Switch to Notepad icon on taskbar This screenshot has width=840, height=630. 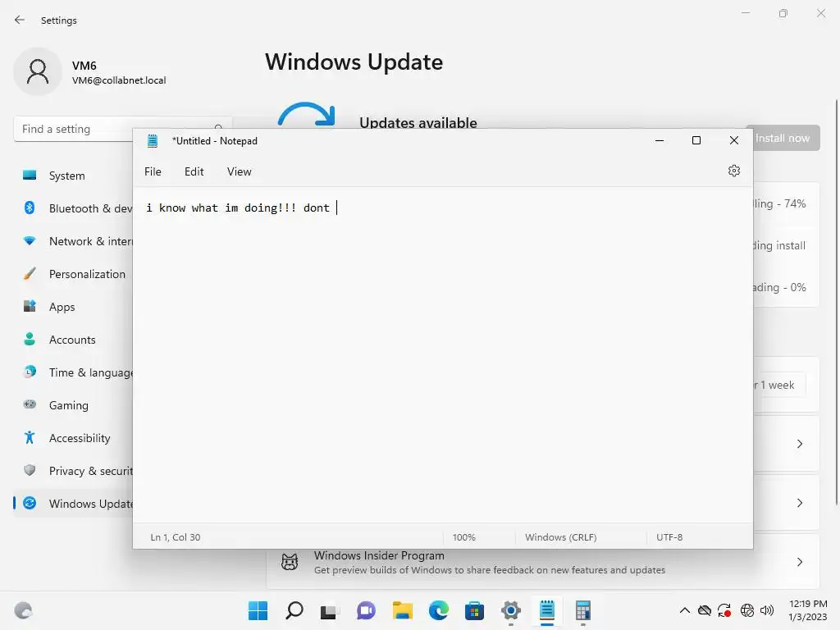547,610
